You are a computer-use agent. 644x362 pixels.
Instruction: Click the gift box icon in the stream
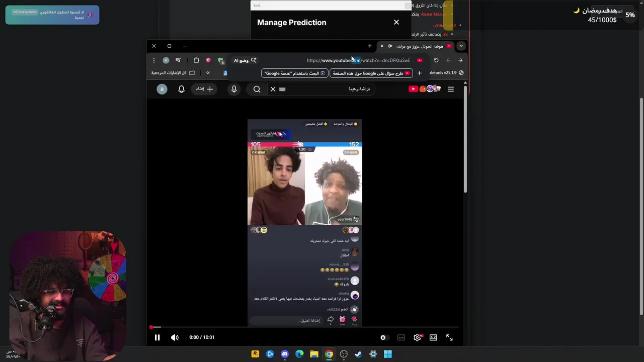pyautogui.click(x=342, y=320)
